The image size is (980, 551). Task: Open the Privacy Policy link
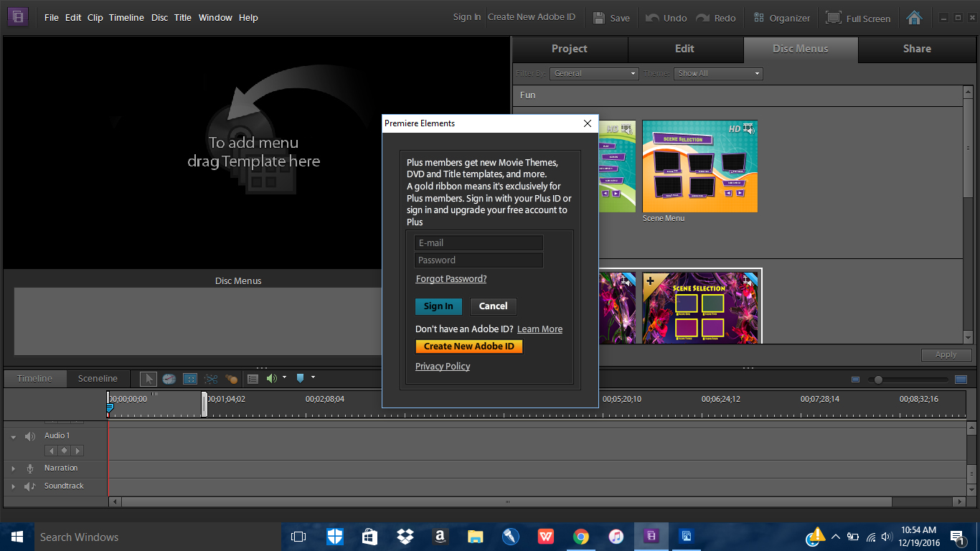pyautogui.click(x=443, y=367)
